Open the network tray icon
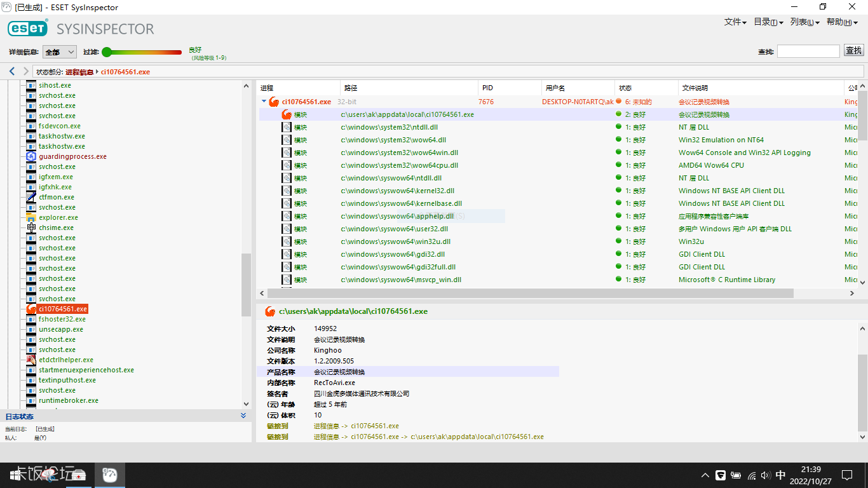Image resolution: width=868 pixels, height=488 pixels. point(751,475)
